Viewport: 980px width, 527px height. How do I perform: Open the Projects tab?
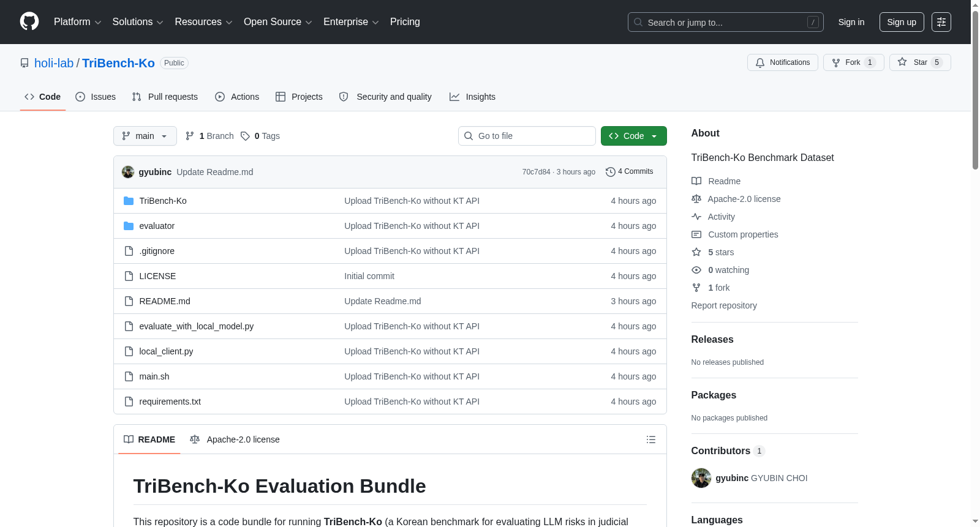pyautogui.click(x=299, y=97)
